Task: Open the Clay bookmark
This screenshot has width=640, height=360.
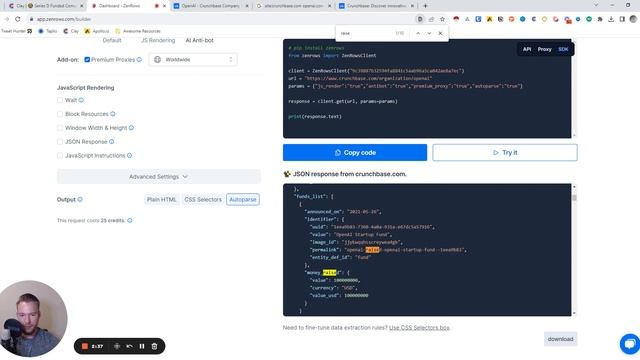Action: (x=71, y=31)
